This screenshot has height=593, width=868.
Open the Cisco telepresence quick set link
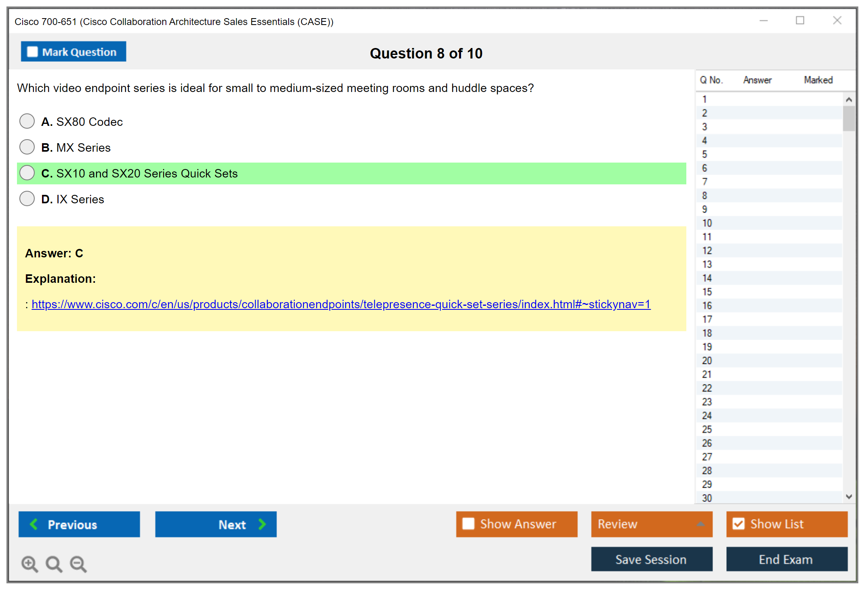click(x=341, y=304)
